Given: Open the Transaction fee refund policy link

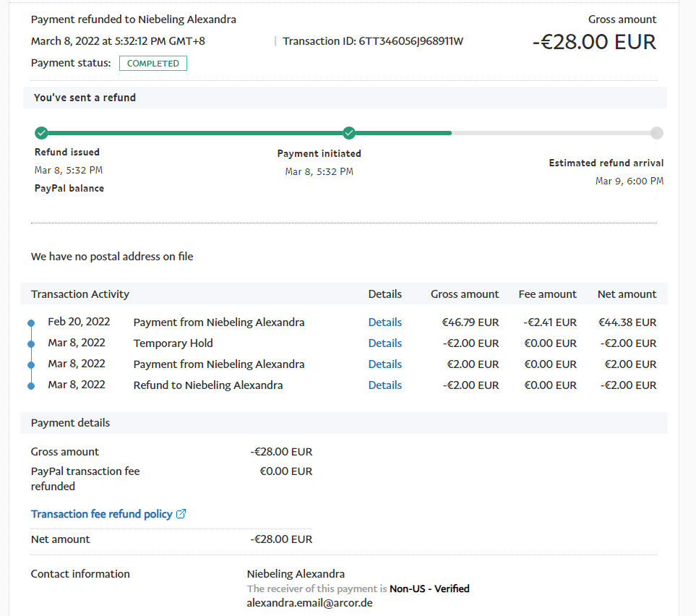Looking at the screenshot, I should 101,514.
